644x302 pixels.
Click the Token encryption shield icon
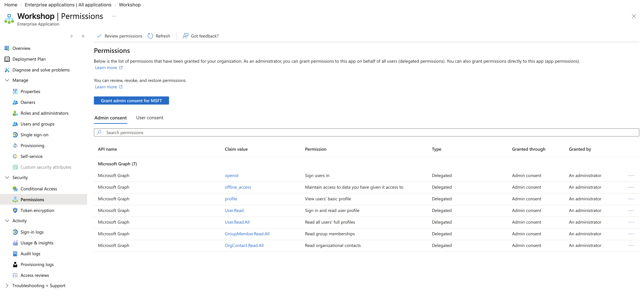point(15,210)
